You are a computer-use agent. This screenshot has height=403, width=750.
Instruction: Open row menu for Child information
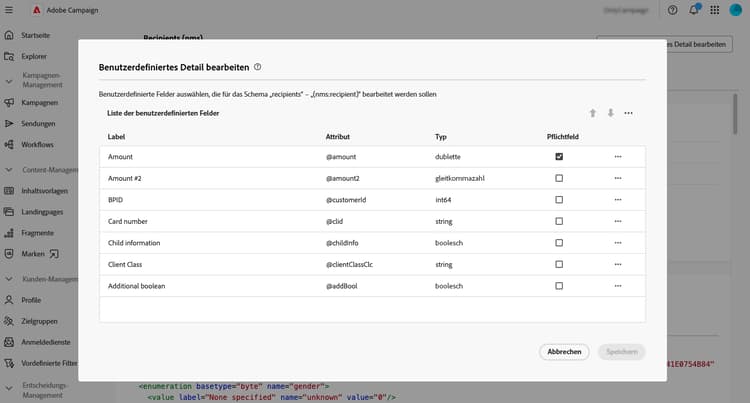[618, 243]
